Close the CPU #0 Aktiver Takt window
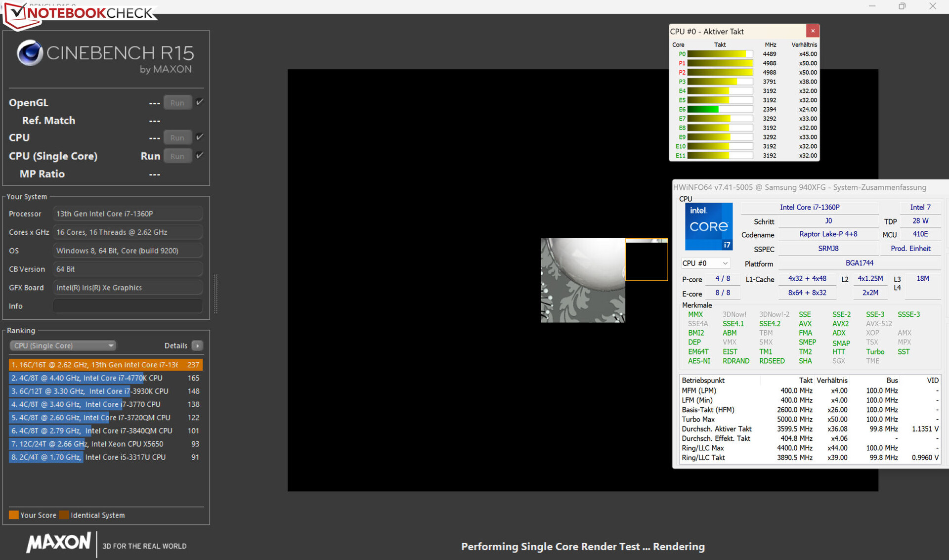The image size is (949, 560). [813, 31]
